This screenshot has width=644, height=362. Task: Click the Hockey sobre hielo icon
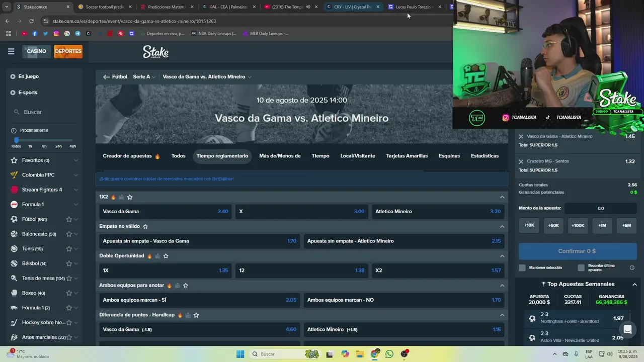click(x=14, y=322)
